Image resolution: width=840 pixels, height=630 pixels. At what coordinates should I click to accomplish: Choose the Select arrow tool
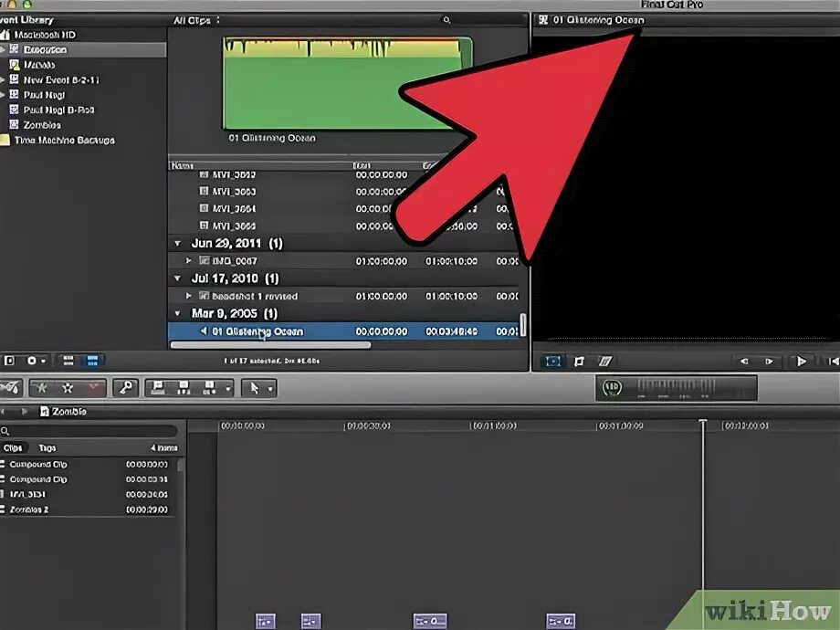click(x=255, y=388)
